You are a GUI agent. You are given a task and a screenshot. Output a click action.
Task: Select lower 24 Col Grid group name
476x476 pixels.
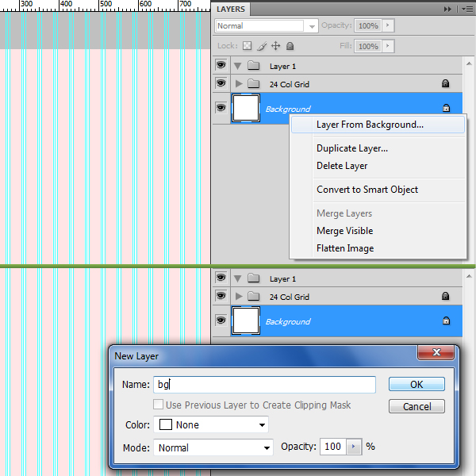[290, 297]
